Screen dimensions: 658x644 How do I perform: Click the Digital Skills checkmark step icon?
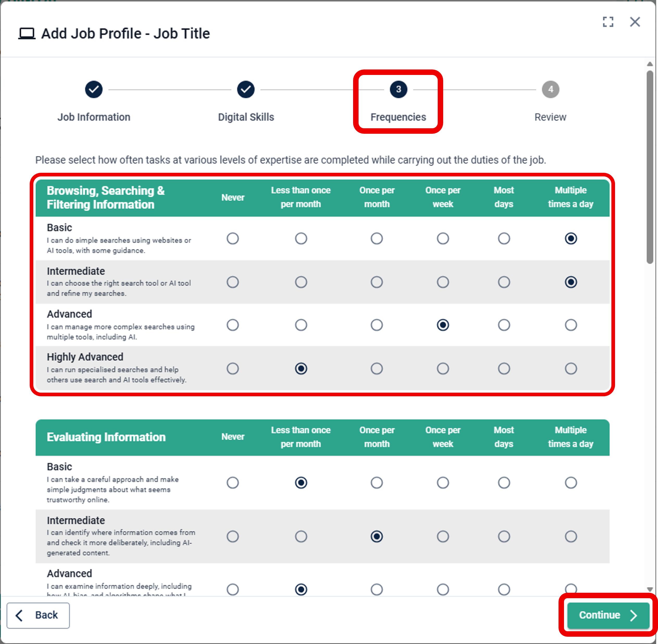[x=246, y=90]
